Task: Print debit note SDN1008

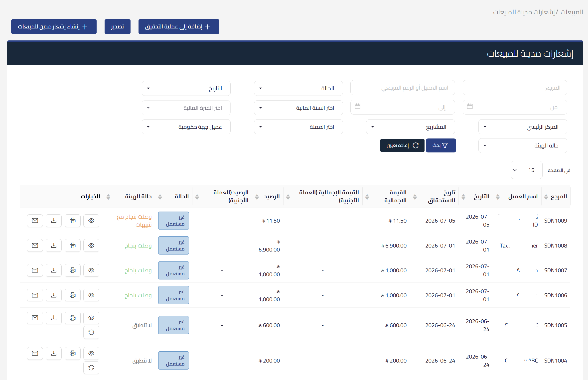Action: pyautogui.click(x=73, y=246)
